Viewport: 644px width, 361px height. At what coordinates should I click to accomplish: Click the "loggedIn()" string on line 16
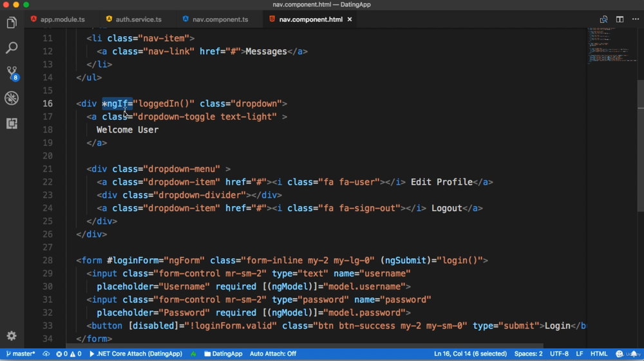[x=164, y=104]
